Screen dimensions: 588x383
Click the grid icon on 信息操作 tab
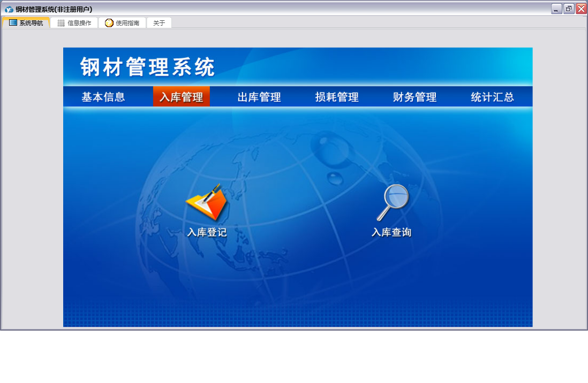(61, 23)
